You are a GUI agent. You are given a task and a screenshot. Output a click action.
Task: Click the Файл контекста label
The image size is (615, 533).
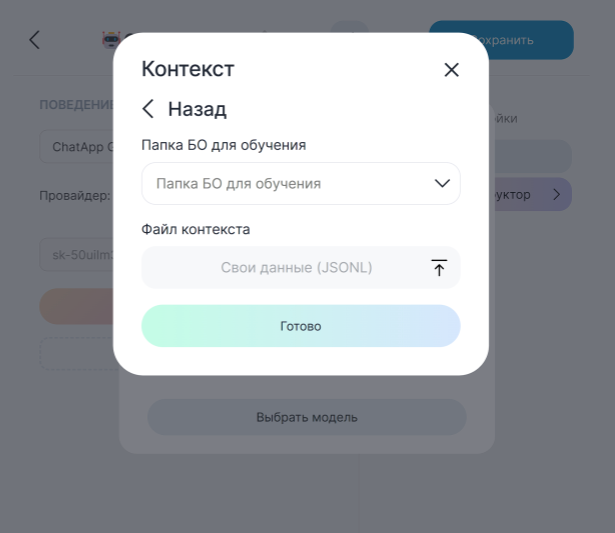pyautogui.click(x=196, y=229)
